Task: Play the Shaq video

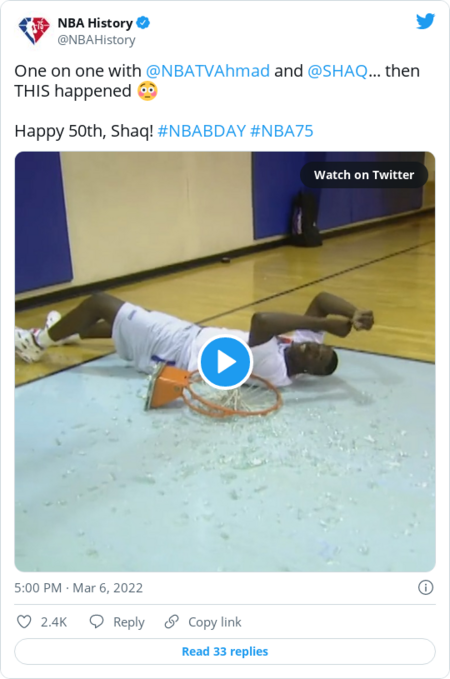Action: pos(225,362)
